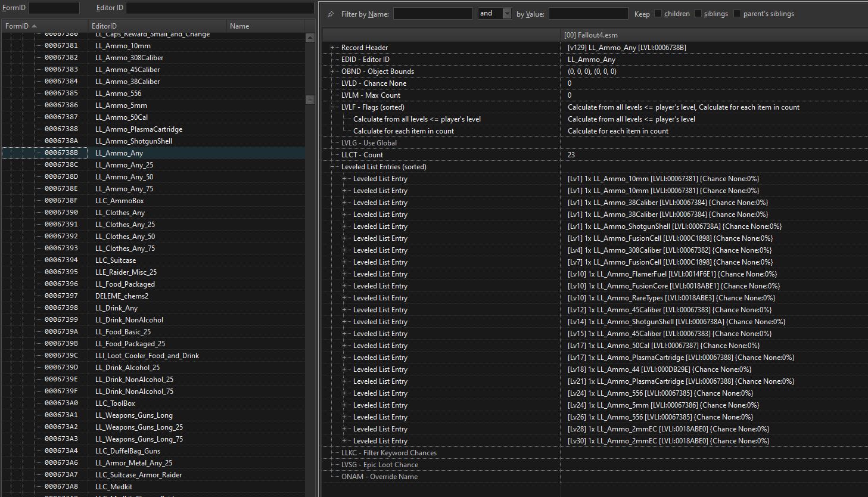Image resolution: width=868 pixels, height=497 pixels.
Task: Collapse the LVLF - Flags (sorted) node
Action: 332,107
